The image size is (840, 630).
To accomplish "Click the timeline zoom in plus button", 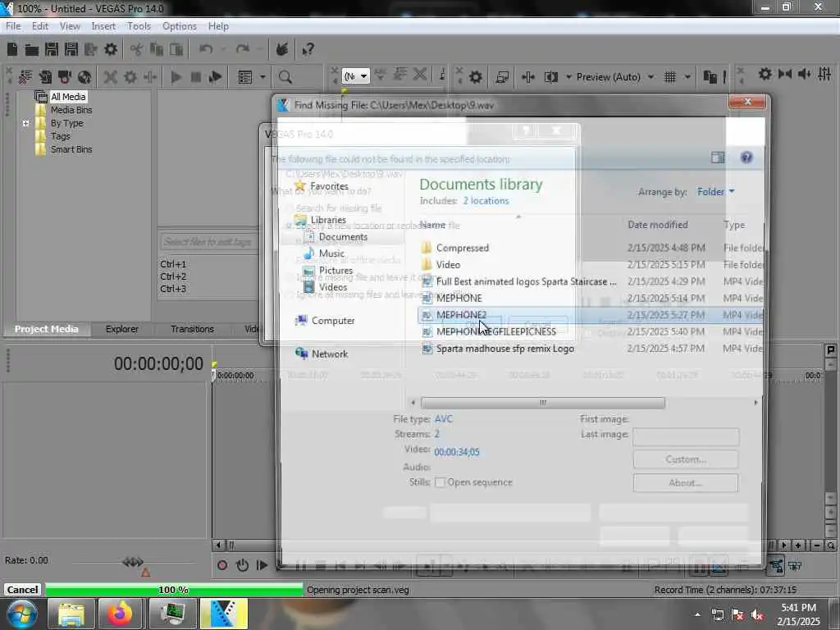I will tap(797, 546).
